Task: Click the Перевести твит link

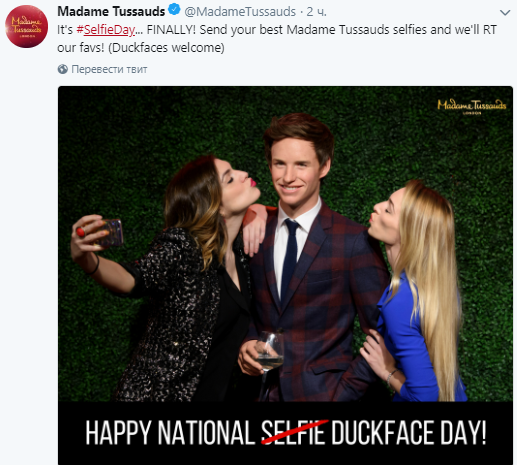Action: (x=109, y=69)
